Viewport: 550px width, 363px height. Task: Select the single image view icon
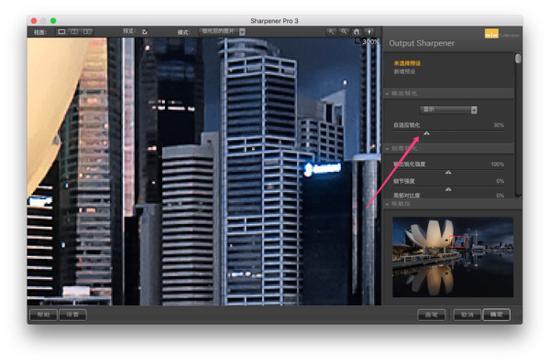[62, 32]
